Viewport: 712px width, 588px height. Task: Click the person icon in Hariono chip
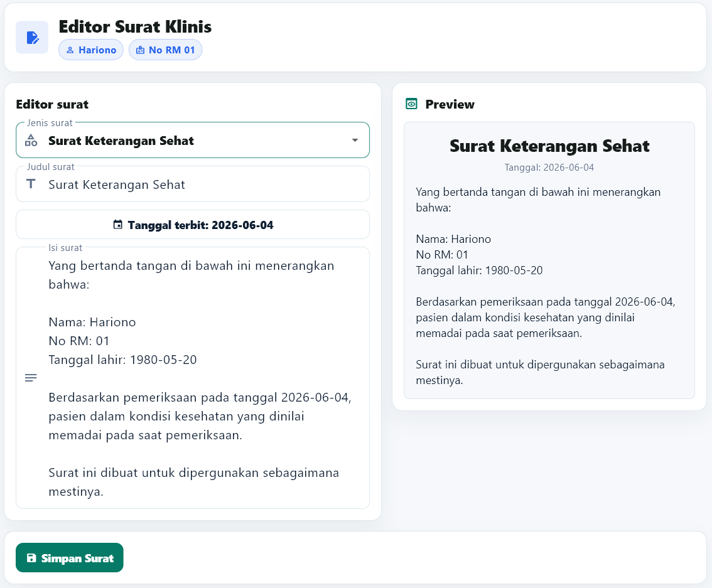tap(70, 50)
